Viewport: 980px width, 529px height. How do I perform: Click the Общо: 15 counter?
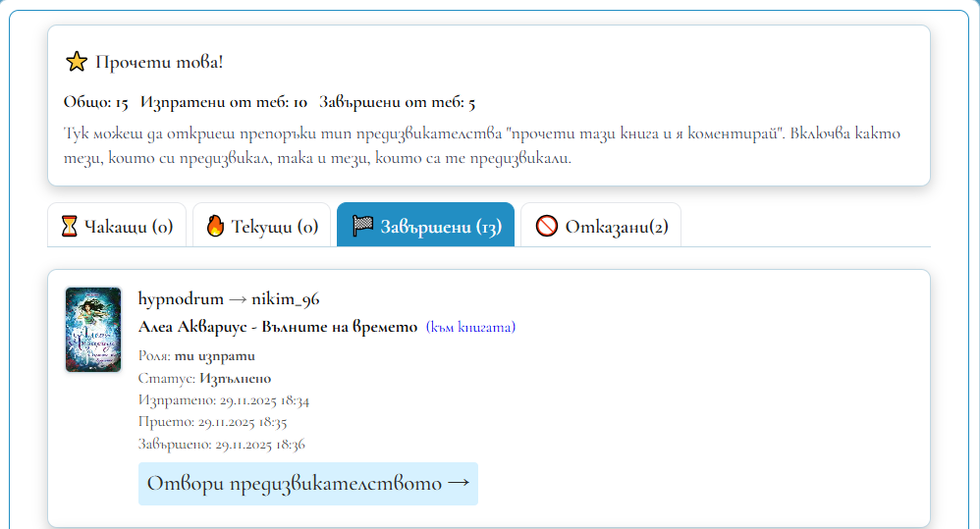[x=95, y=102]
